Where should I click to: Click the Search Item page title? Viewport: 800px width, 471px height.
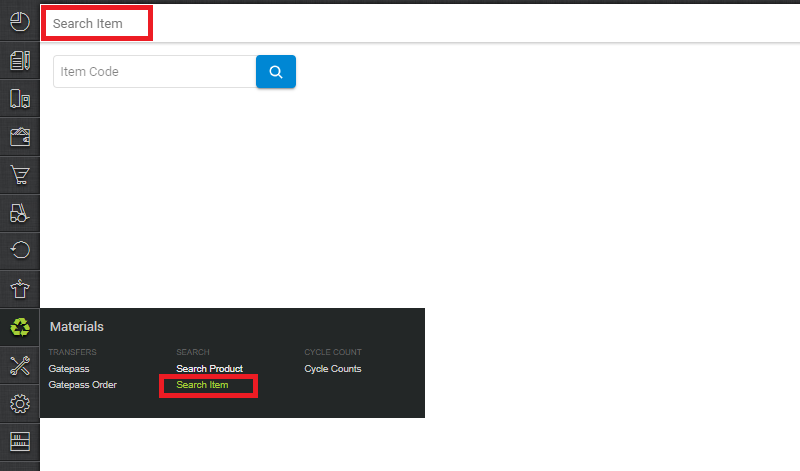[88, 23]
